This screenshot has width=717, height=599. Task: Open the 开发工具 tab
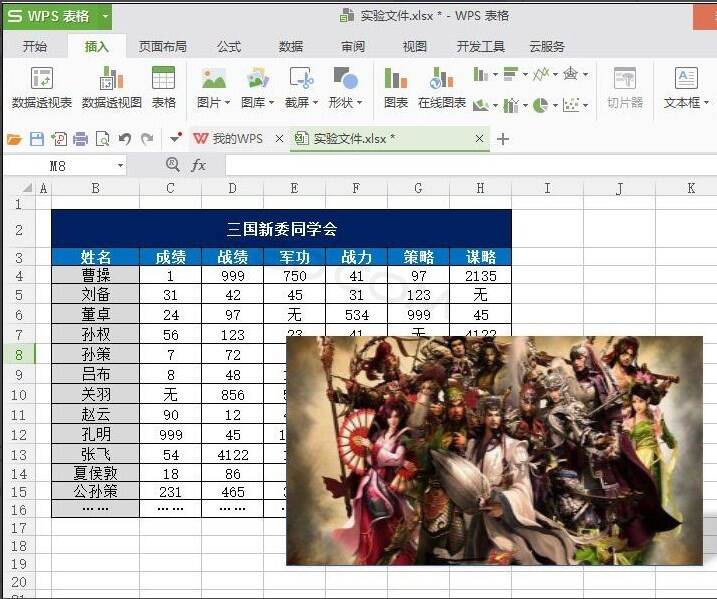click(481, 47)
